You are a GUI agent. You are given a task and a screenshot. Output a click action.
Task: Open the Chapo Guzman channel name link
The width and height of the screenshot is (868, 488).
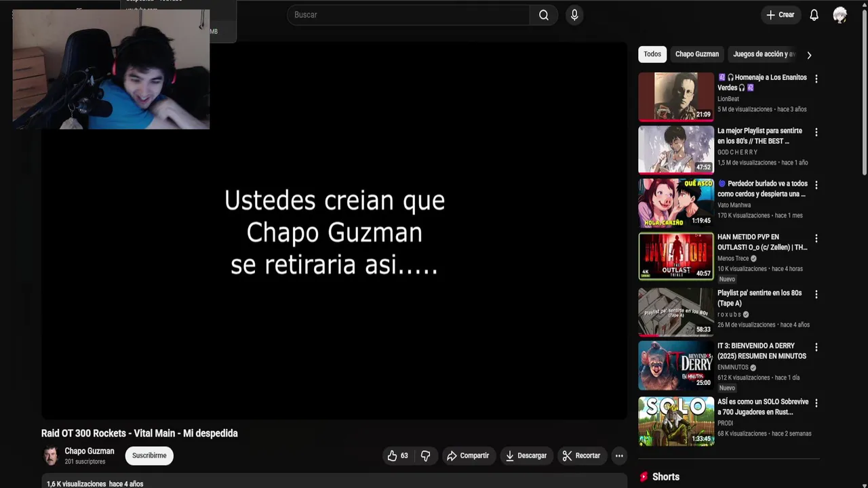click(90, 451)
